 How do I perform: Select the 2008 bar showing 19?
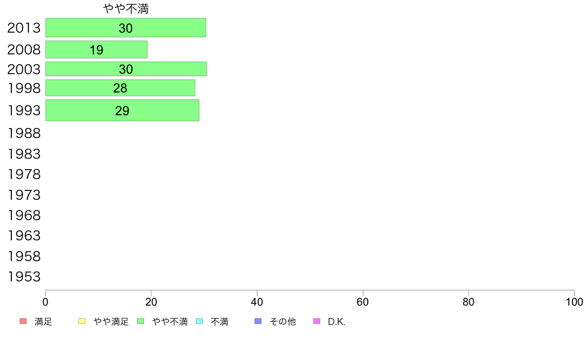point(97,49)
